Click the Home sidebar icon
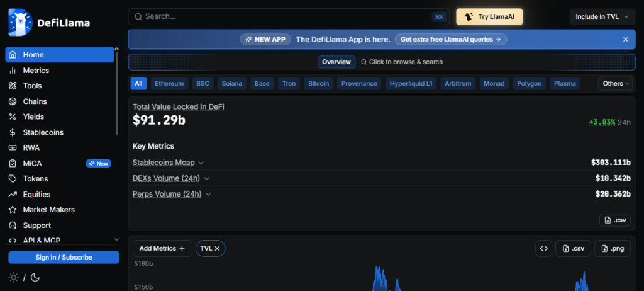644x291 pixels. click(x=13, y=55)
